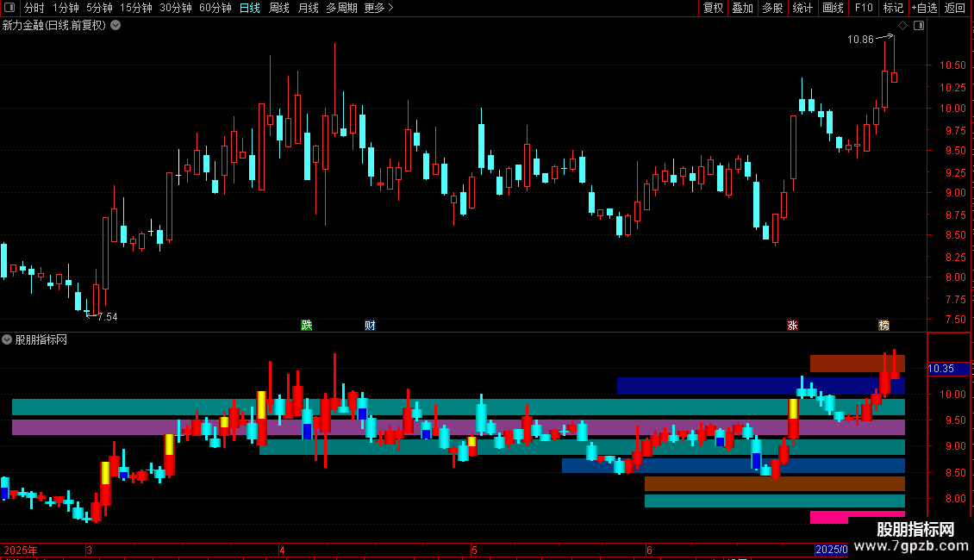This screenshot has height=560, width=974.
Task: Open the 复权 adjustment option
Action: click(x=713, y=8)
